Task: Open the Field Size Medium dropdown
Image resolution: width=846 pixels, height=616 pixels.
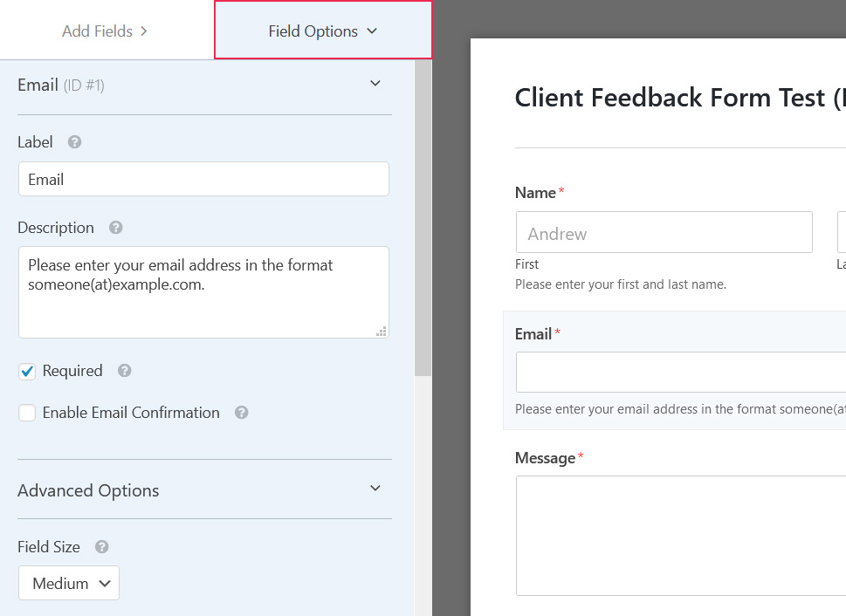Action: click(69, 583)
